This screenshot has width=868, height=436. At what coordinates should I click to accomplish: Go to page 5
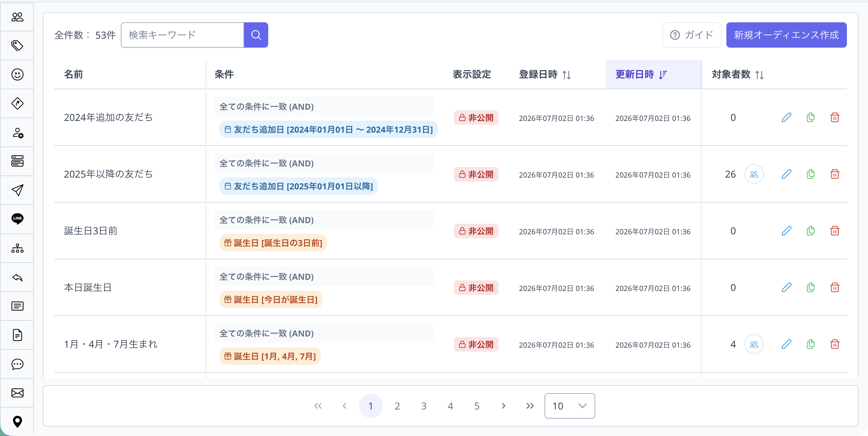477,406
